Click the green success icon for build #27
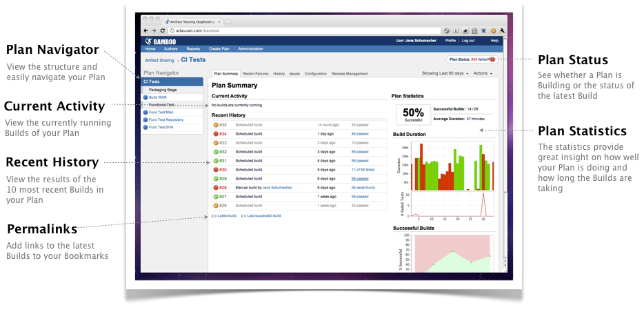 [x=216, y=197]
